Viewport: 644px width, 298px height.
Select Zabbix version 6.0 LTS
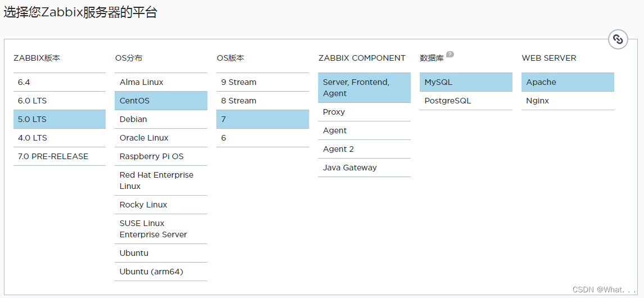[60, 101]
